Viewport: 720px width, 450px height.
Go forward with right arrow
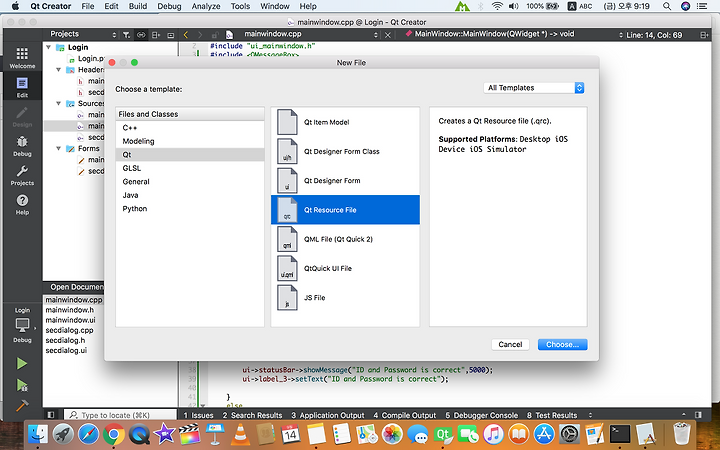[200, 35]
